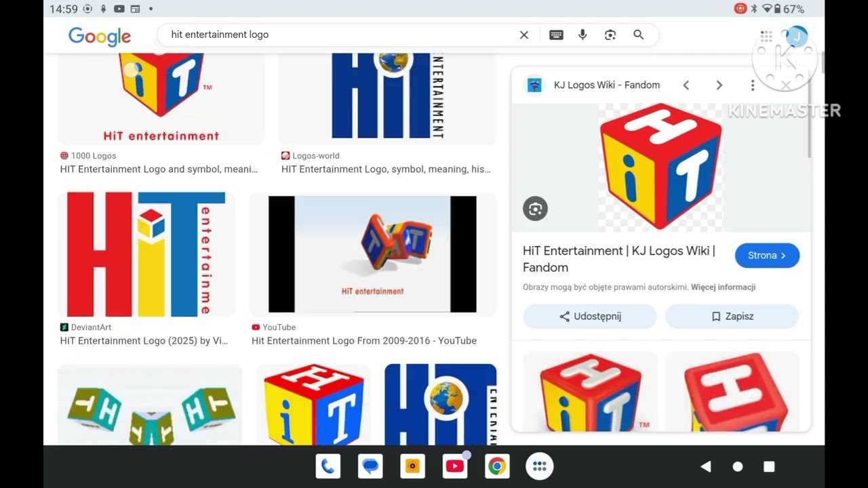The width and height of the screenshot is (868, 488).
Task: Tap the Android home circle button
Action: click(x=738, y=466)
